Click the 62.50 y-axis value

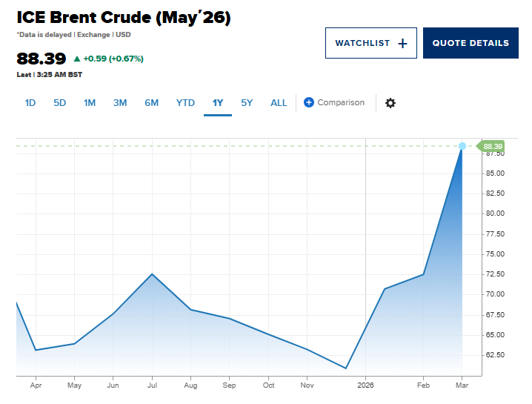tap(495, 355)
